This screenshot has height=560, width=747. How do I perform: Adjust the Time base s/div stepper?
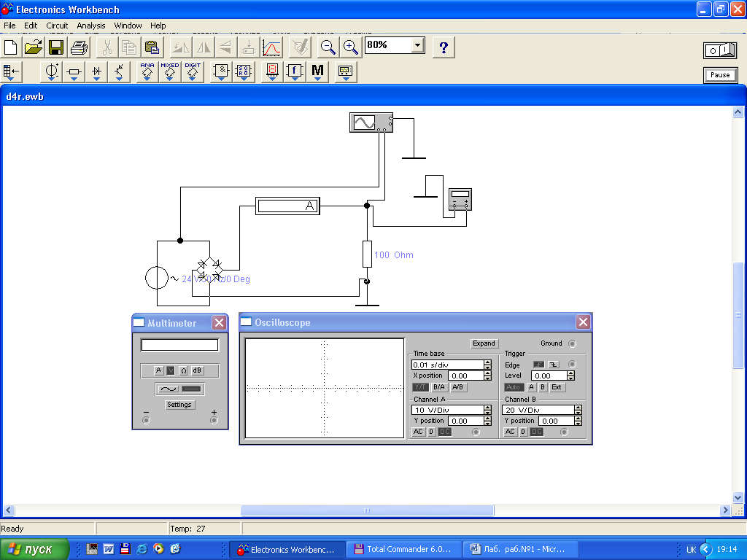pos(487,365)
